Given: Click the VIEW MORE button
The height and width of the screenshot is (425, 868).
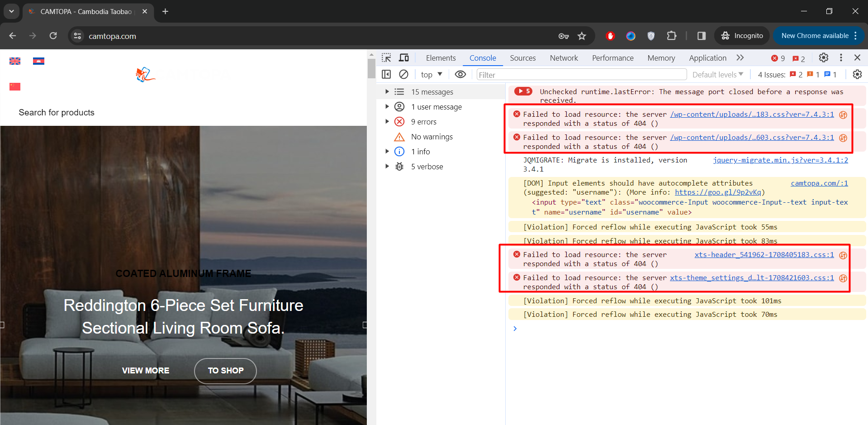Looking at the screenshot, I should pyautogui.click(x=146, y=371).
